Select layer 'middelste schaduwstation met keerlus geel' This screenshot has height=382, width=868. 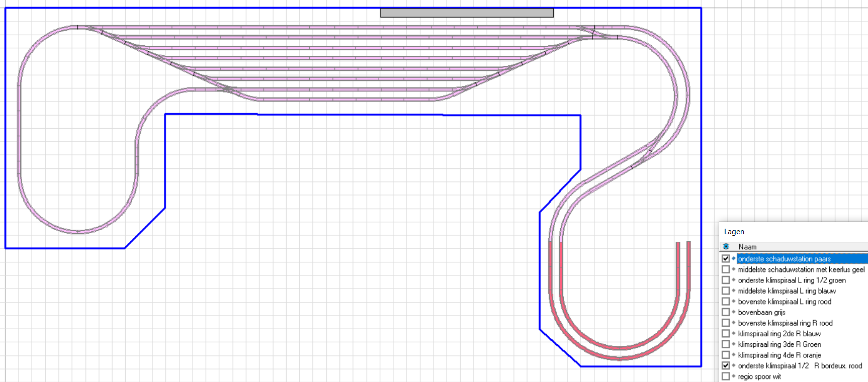[801, 269]
